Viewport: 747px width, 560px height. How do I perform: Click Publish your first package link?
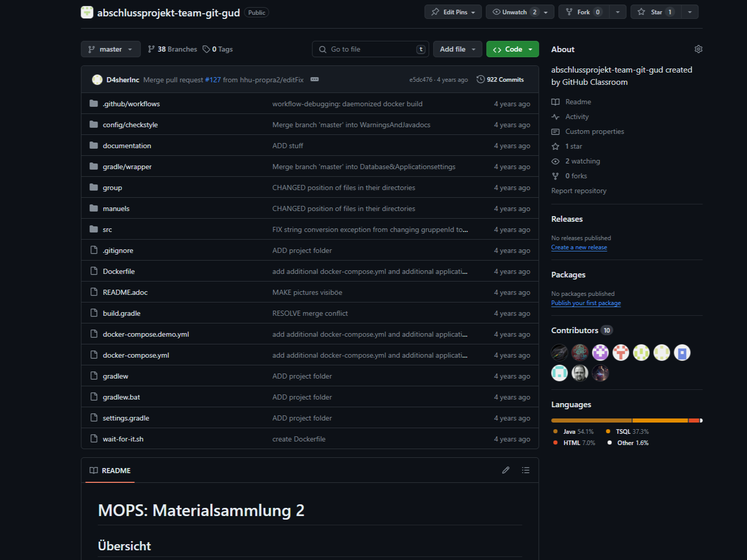pos(586,303)
